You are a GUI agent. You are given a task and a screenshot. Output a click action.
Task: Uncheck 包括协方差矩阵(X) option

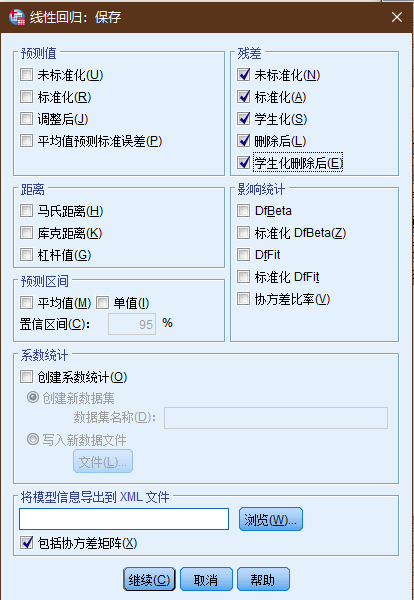point(26,543)
